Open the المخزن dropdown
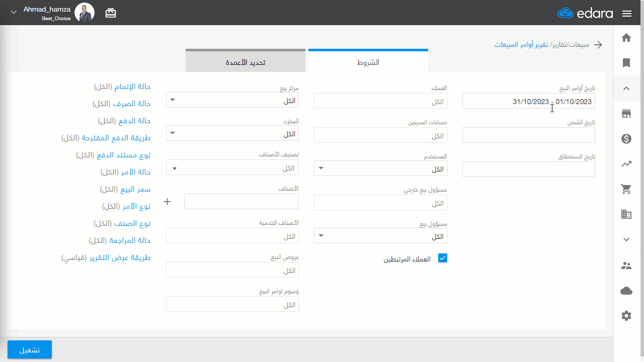Image resolution: width=644 pixels, height=362 pixels. 232,133
